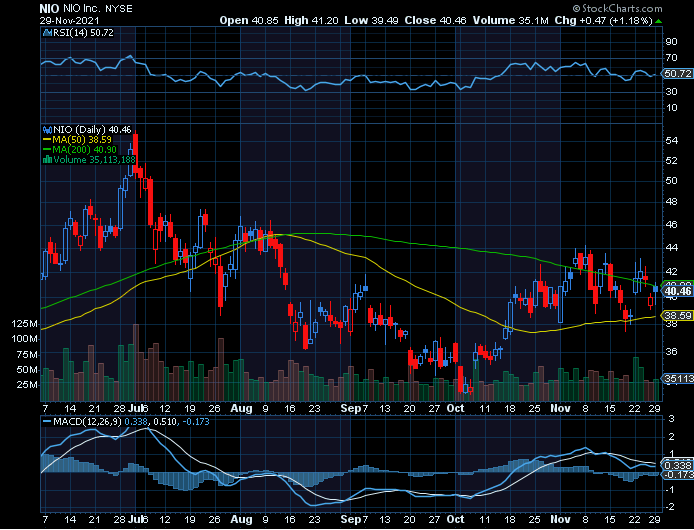Select the green MA(200) line swatch
Screen dimensions: 694x530
(x=47, y=150)
